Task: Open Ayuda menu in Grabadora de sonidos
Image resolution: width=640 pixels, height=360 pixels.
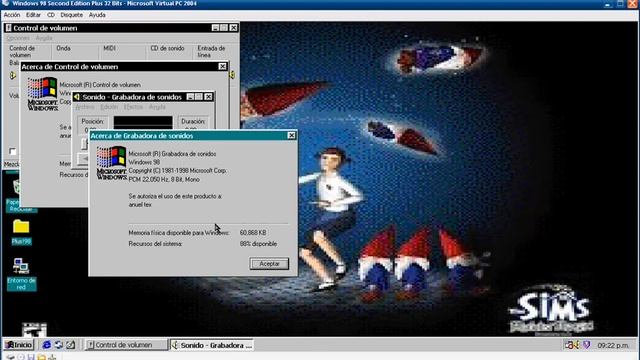Action: (157, 107)
